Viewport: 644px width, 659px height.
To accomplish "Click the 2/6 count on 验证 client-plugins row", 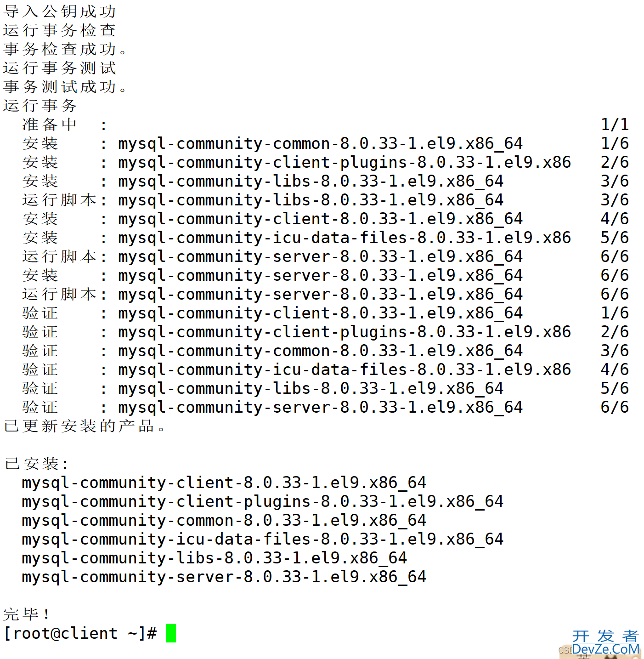I will [x=615, y=332].
